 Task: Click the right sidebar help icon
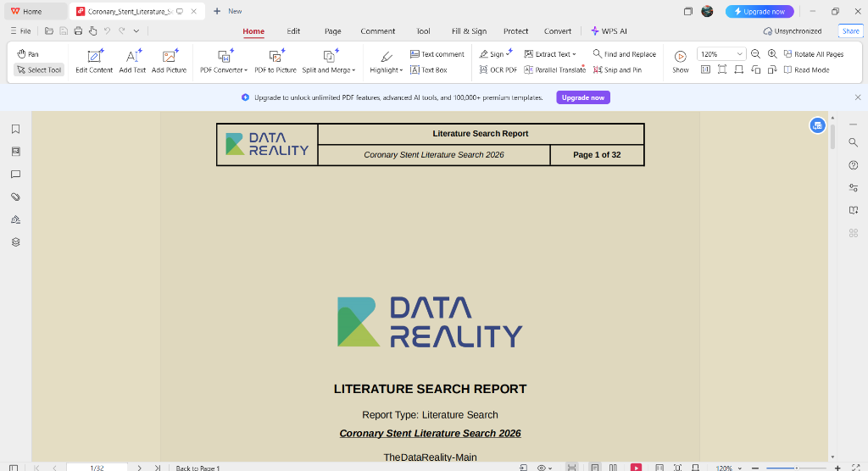coord(853,165)
